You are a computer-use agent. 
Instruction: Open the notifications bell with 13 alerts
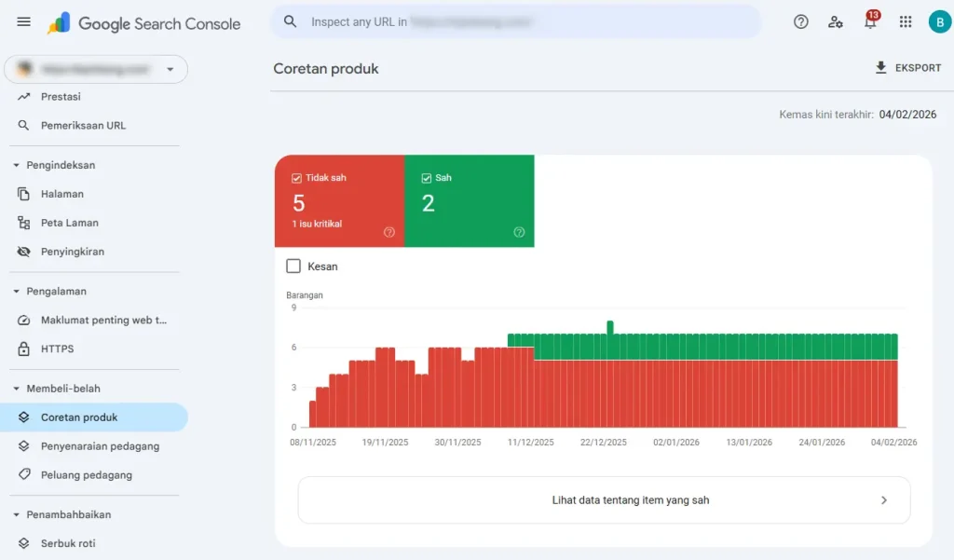click(870, 22)
